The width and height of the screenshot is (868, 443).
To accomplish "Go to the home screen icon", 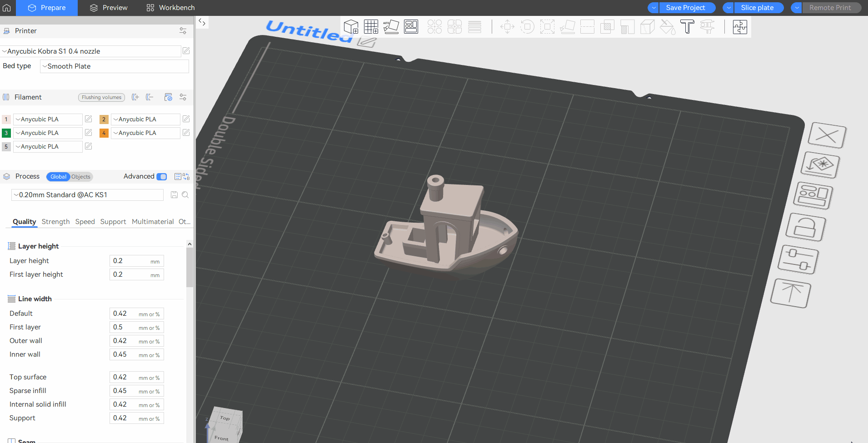I will [x=7, y=8].
